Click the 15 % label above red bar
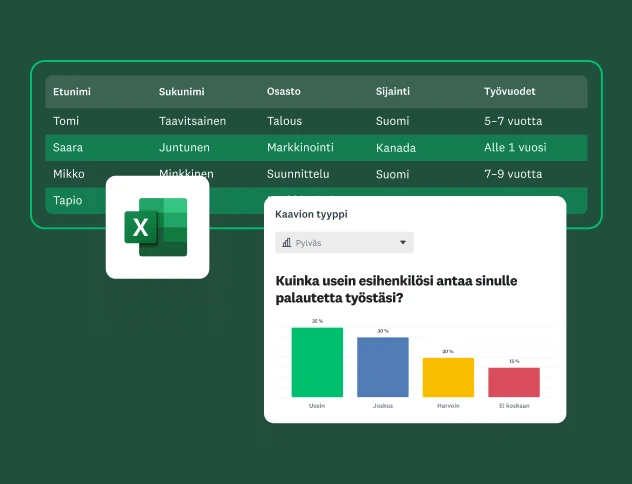632x484 pixels. (514, 361)
